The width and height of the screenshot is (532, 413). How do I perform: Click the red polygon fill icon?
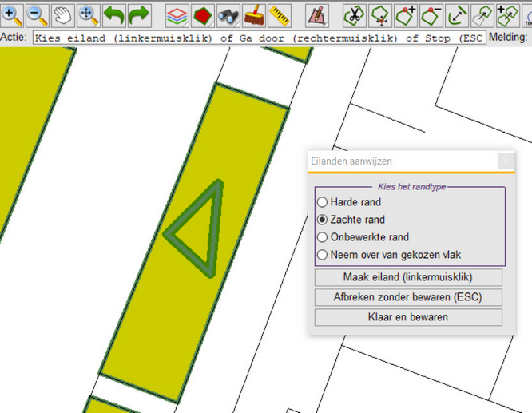click(203, 16)
